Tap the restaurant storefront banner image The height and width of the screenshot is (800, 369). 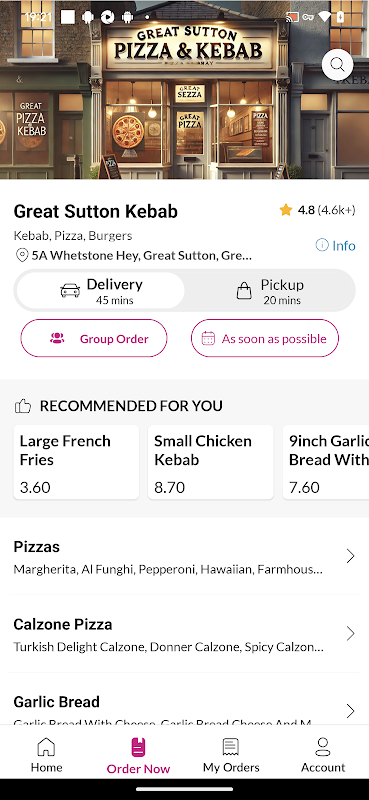(x=184, y=90)
